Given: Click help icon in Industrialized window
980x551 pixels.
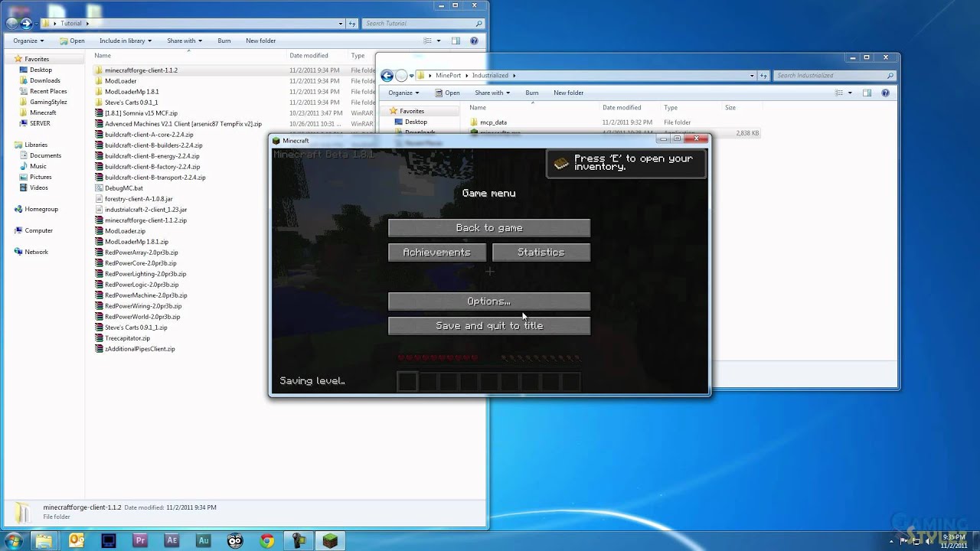Looking at the screenshot, I should click(x=886, y=93).
